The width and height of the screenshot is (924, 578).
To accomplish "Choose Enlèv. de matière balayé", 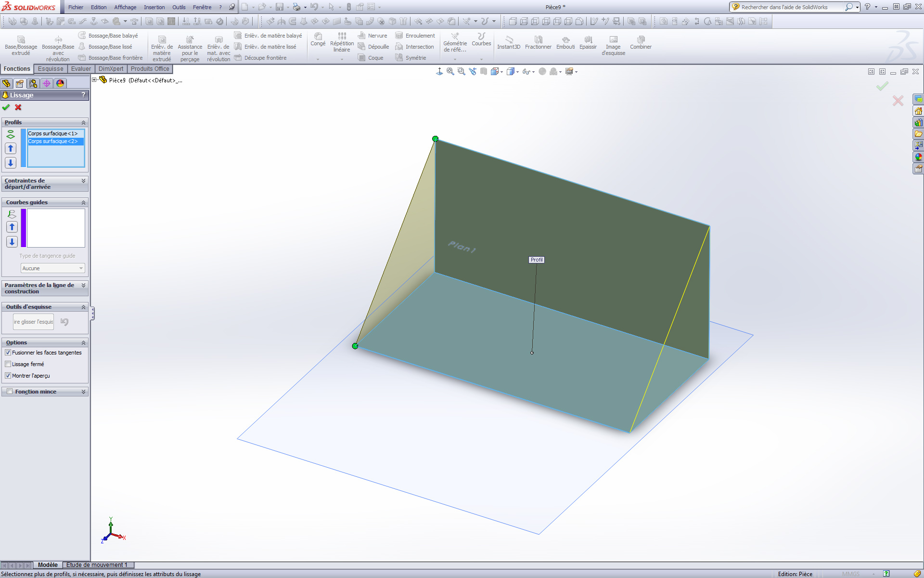I will click(x=268, y=36).
